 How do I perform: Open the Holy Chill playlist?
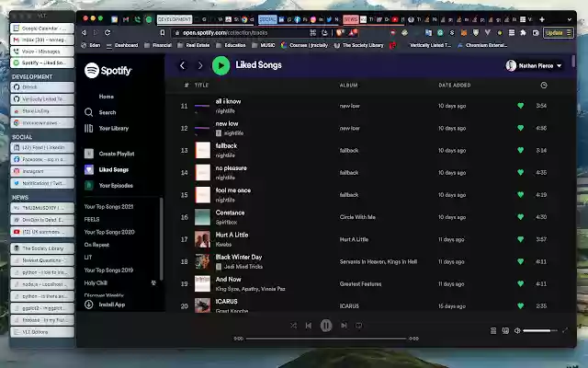point(96,282)
